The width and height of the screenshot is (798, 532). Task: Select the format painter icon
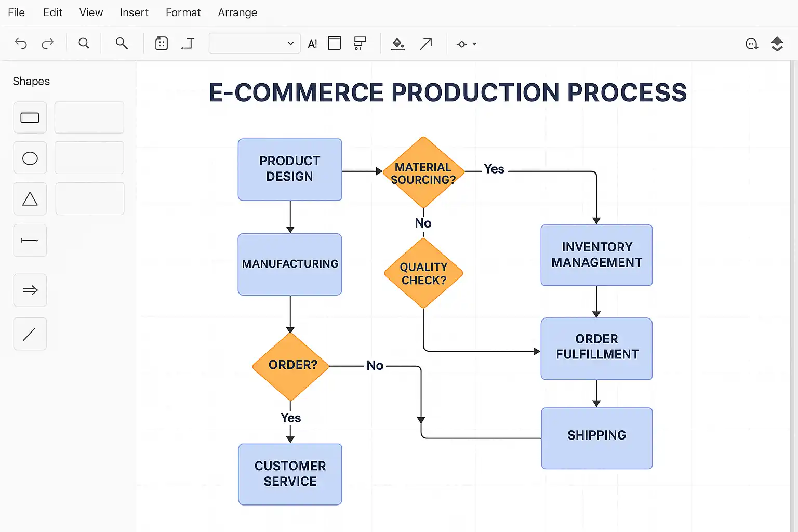[x=360, y=44]
